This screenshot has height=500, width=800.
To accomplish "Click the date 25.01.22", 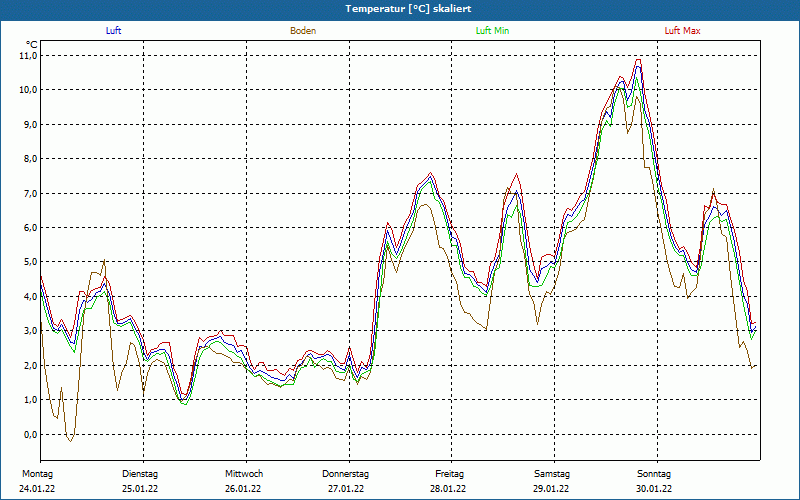I will 140,489.
